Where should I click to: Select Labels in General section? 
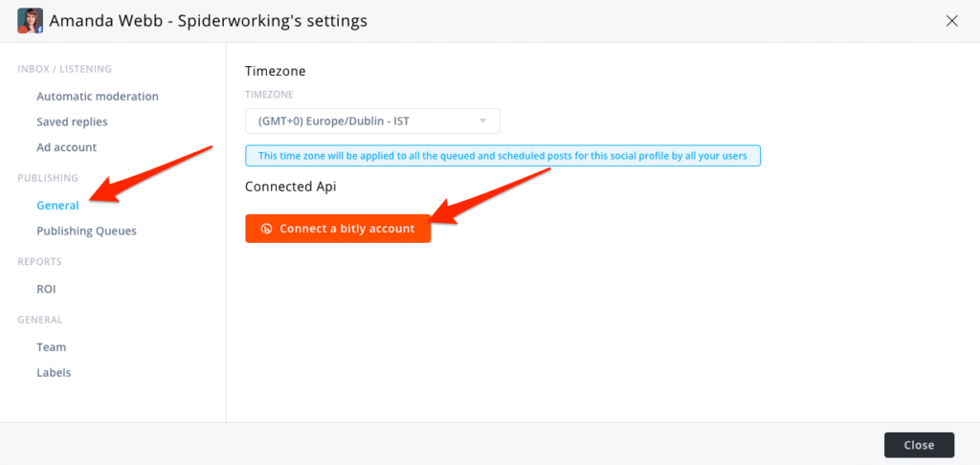coord(54,372)
